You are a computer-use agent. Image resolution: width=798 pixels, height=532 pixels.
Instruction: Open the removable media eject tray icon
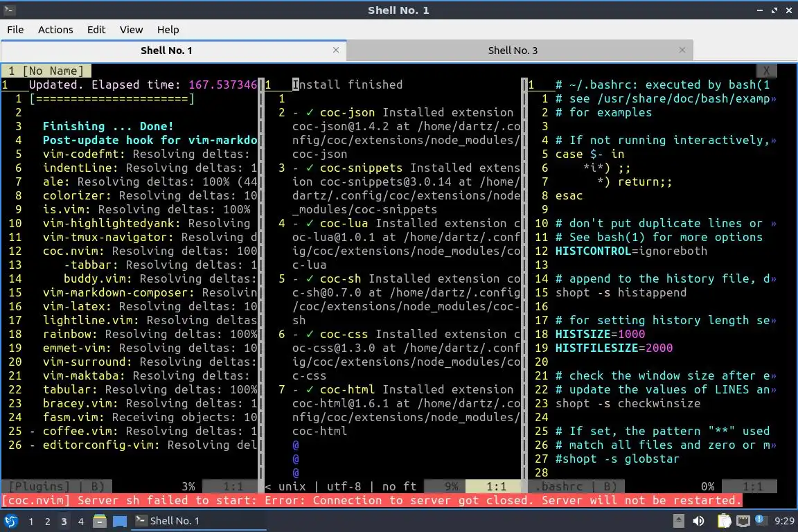pos(679,521)
